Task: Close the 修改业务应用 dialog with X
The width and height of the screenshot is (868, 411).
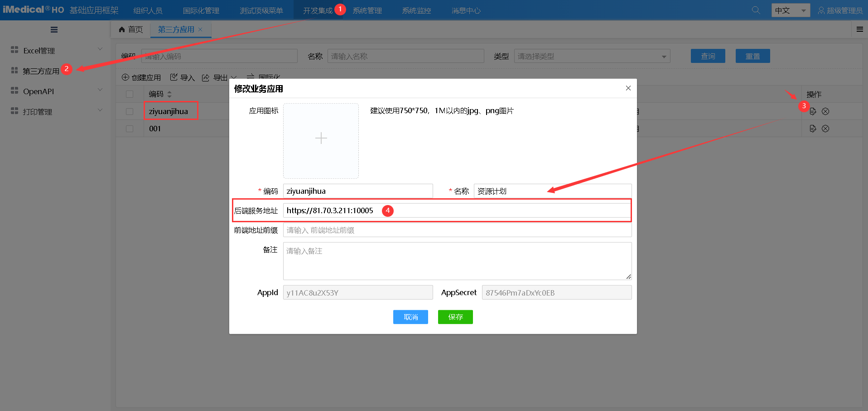Action: tap(628, 88)
